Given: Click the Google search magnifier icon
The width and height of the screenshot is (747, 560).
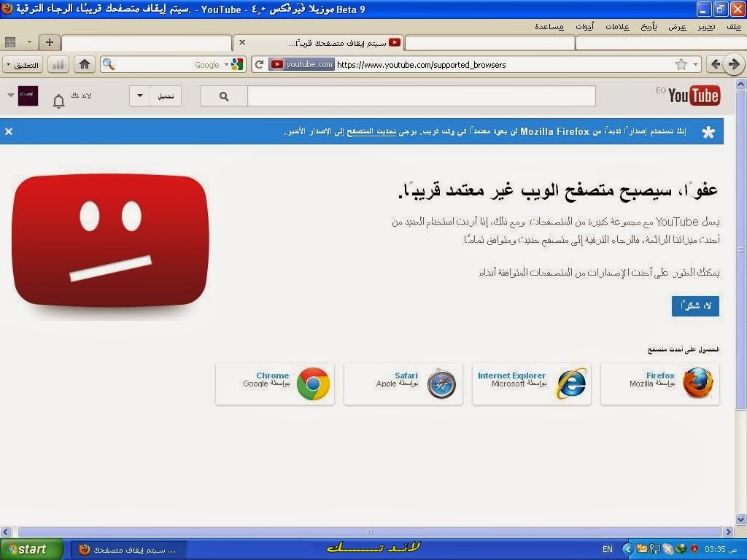Looking at the screenshot, I should coord(109,64).
